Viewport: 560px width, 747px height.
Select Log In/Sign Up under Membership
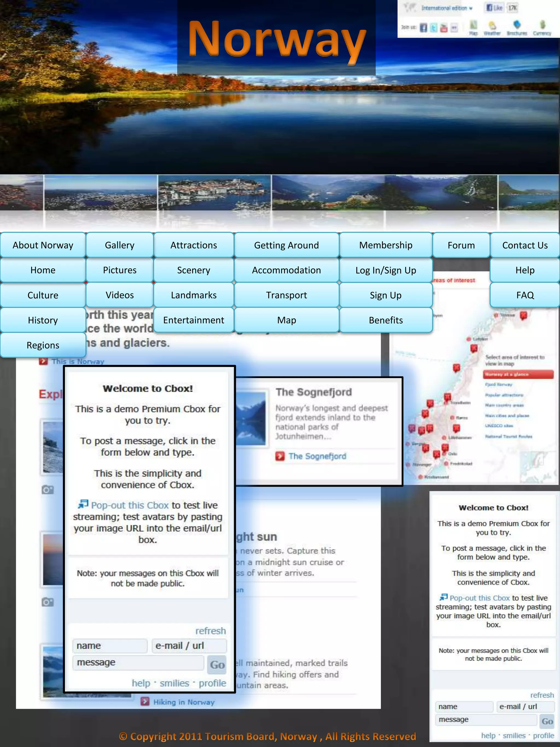(386, 270)
